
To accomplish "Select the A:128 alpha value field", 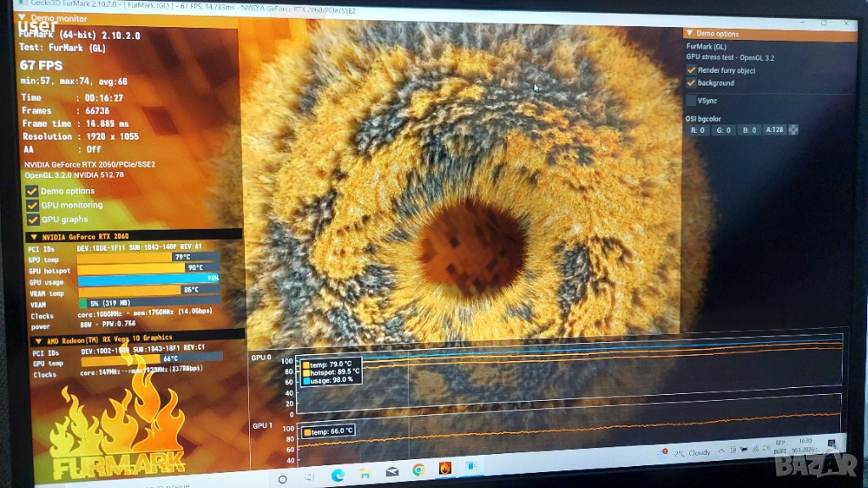I will point(775,130).
